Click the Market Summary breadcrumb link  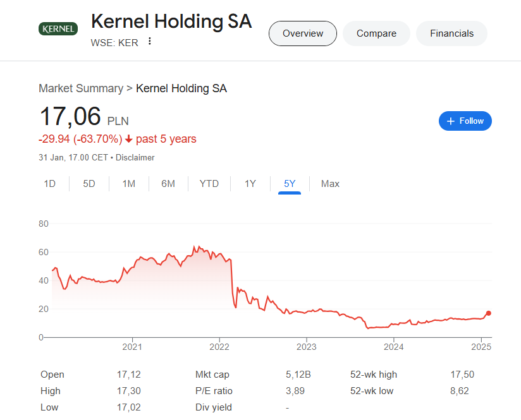(81, 88)
